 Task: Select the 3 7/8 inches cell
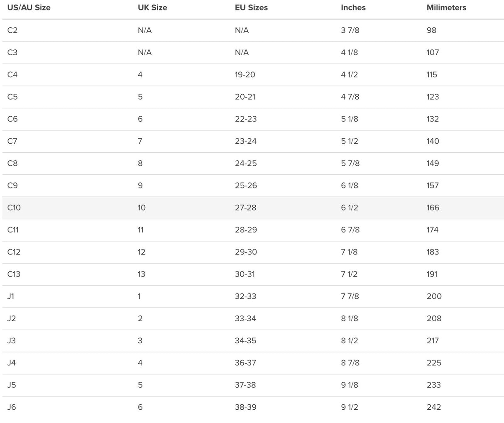point(350,30)
